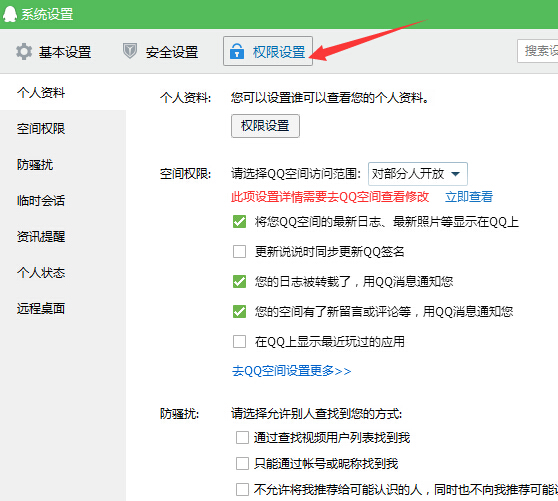Focus the 搜索设置 search box
The width and height of the screenshot is (558, 501).
[x=537, y=51]
